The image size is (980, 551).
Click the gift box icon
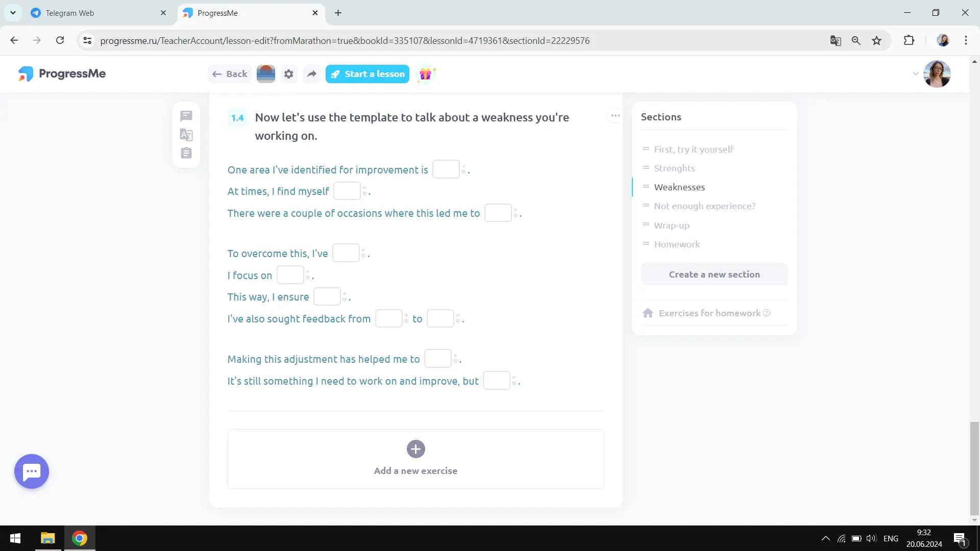[x=425, y=74]
